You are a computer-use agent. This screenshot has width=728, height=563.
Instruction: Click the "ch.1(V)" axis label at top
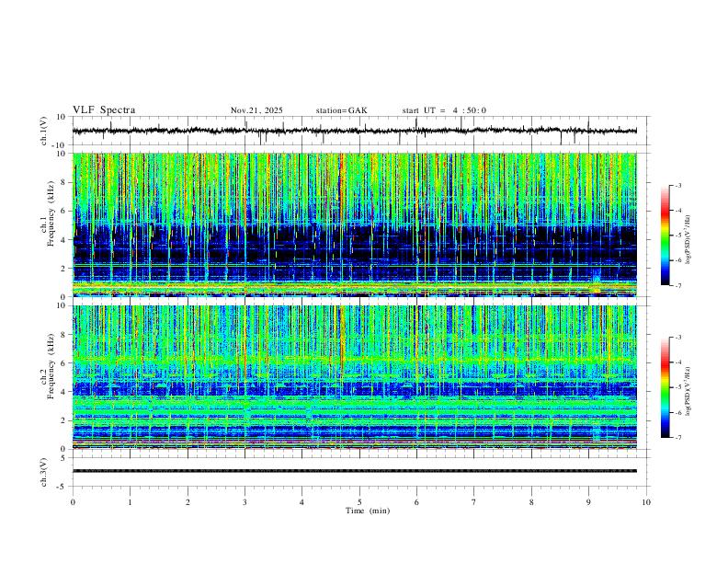pyautogui.click(x=44, y=131)
